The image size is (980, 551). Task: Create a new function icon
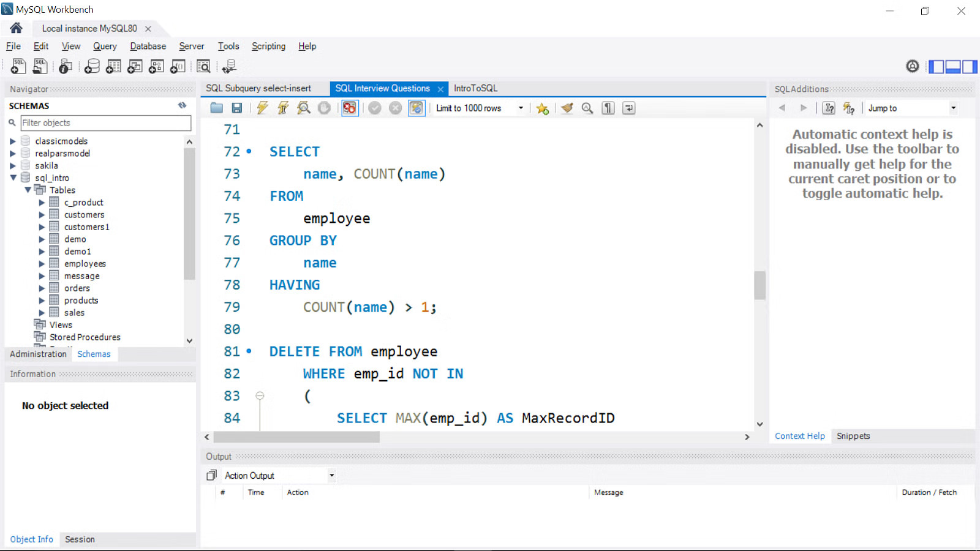tap(178, 66)
